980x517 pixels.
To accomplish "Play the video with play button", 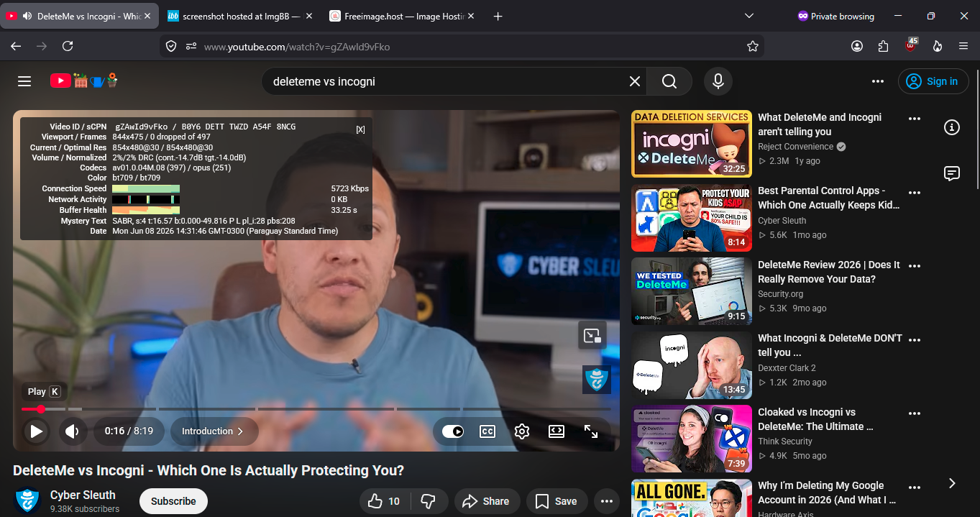I will tap(35, 431).
